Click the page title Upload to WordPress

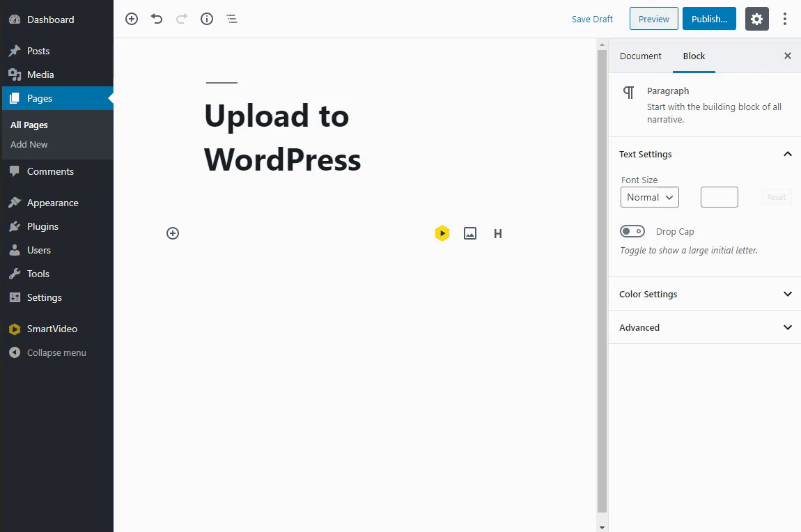(283, 138)
